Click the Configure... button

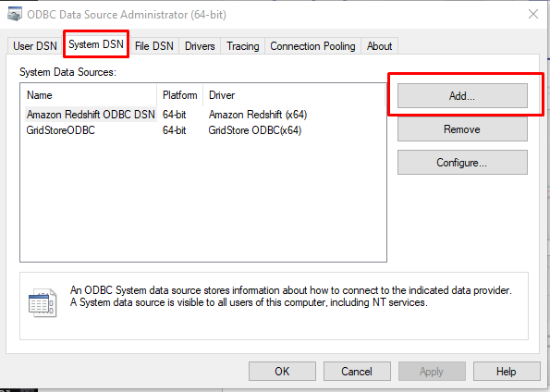pos(462,163)
